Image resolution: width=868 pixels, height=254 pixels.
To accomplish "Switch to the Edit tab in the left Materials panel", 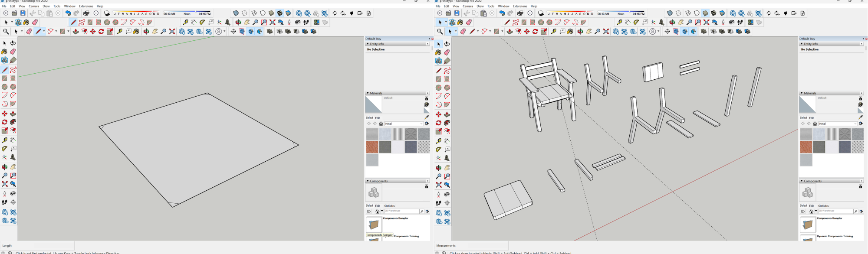I will pyautogui.click(x=378, y=117).
